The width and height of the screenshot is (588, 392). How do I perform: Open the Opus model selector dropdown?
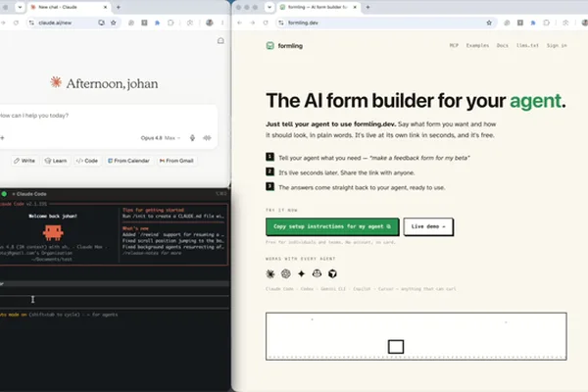click(160, 138)
